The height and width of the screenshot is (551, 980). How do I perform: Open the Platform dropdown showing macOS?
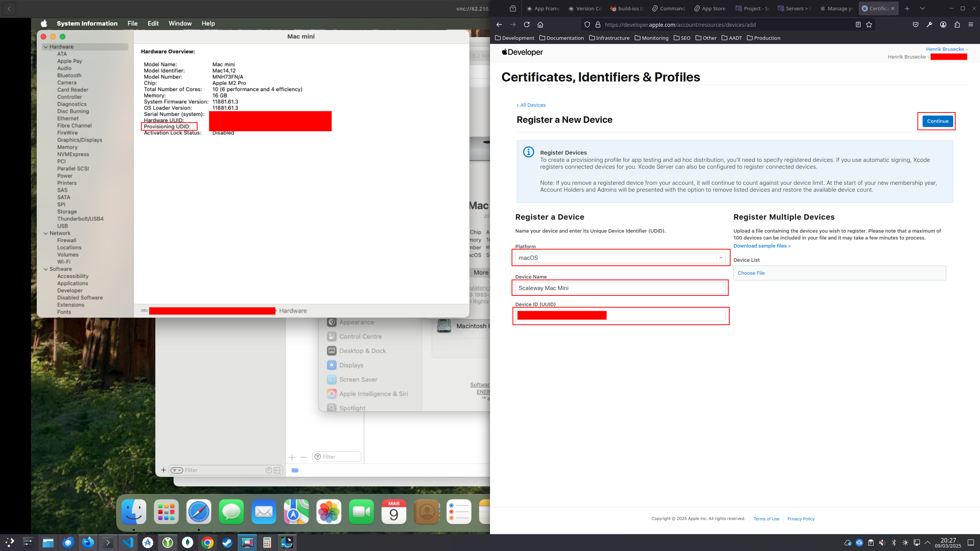click(620, 258)
